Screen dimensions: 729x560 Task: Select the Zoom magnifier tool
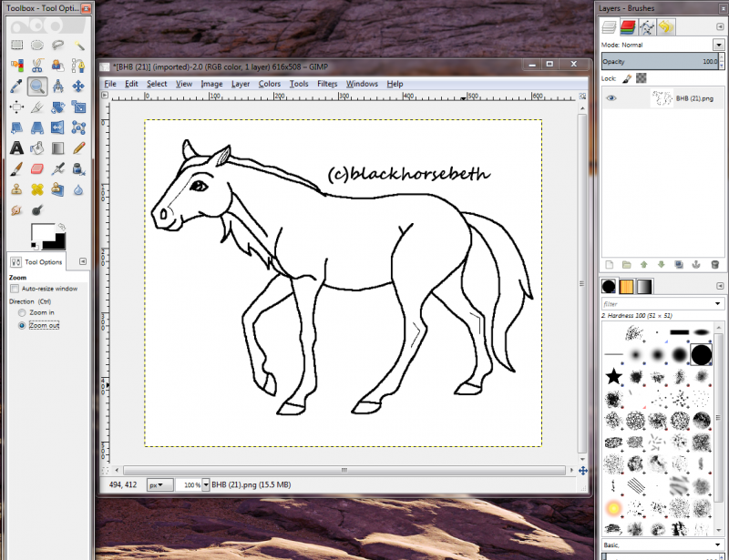pyautogui.click(x=37, y=87)
